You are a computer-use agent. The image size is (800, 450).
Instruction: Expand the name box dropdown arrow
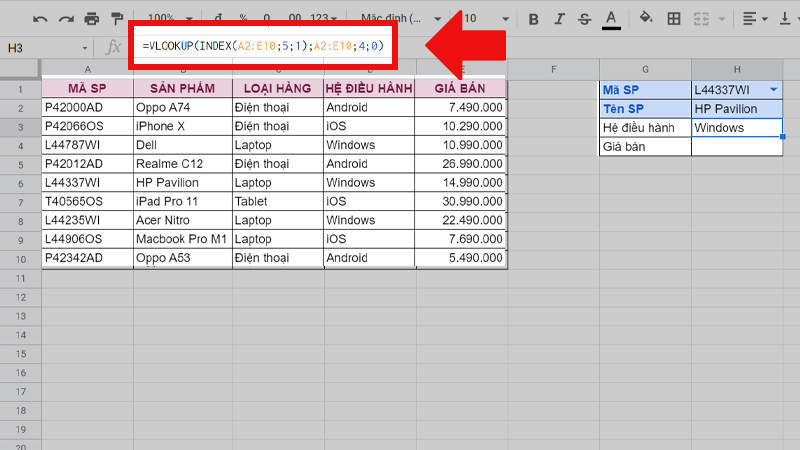pyautogui.click(x=85, y=48)
